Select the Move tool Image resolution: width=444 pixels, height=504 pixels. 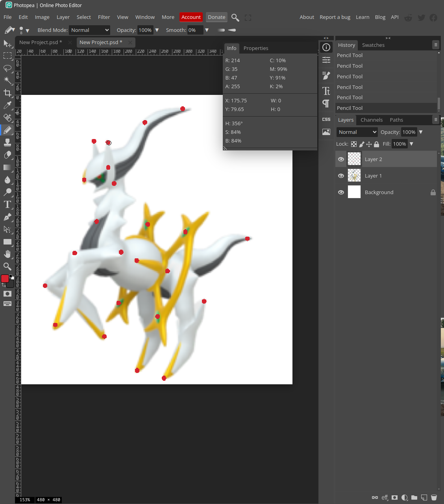pos(7,43)
